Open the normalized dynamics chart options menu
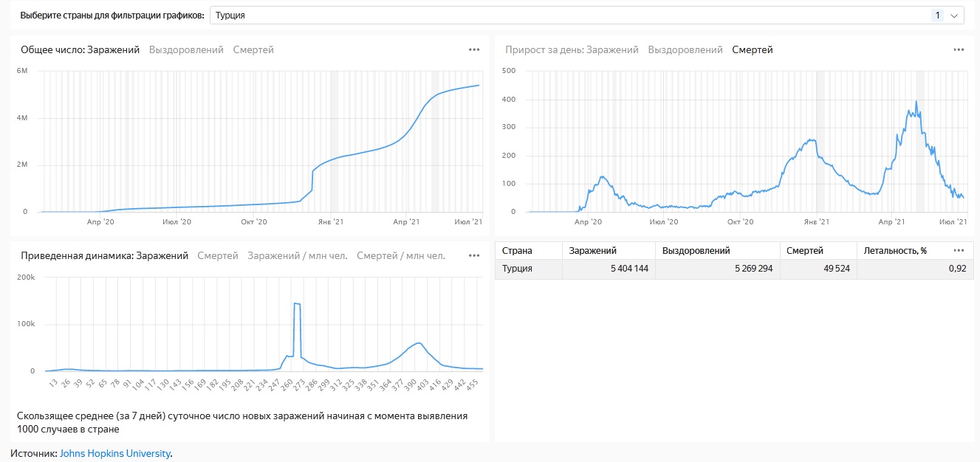Screen dimensions: 980x462 point(474,255)
